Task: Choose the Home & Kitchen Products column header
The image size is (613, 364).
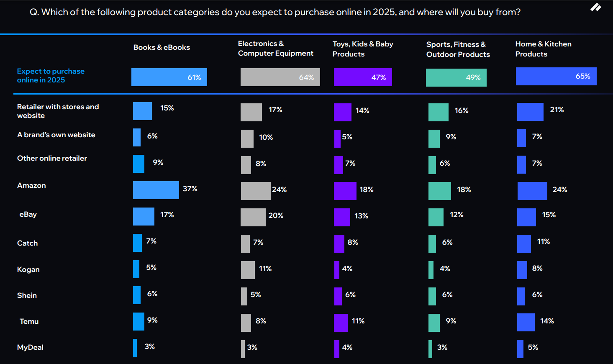Action: point(543,49)
